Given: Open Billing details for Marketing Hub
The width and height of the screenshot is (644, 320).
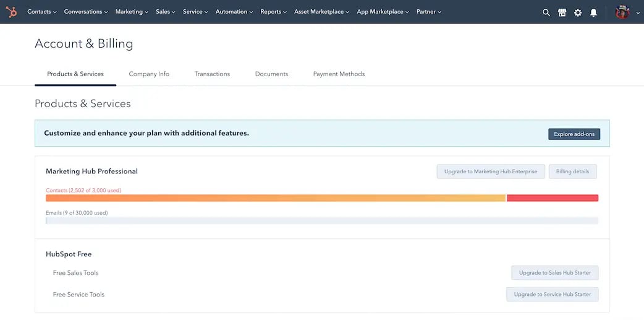Looking at the screenshot, I should [x=572, y=171].
